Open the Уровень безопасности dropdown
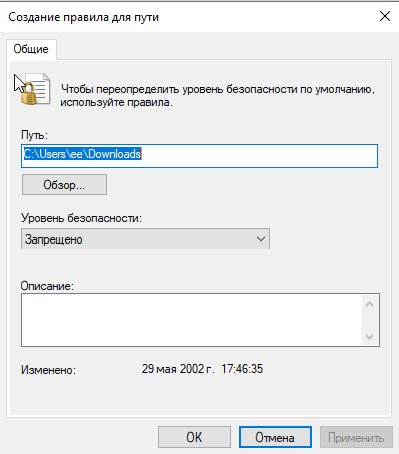Viewport: 399px width, 454px height. pyautogui.click(x=145, y=239)
